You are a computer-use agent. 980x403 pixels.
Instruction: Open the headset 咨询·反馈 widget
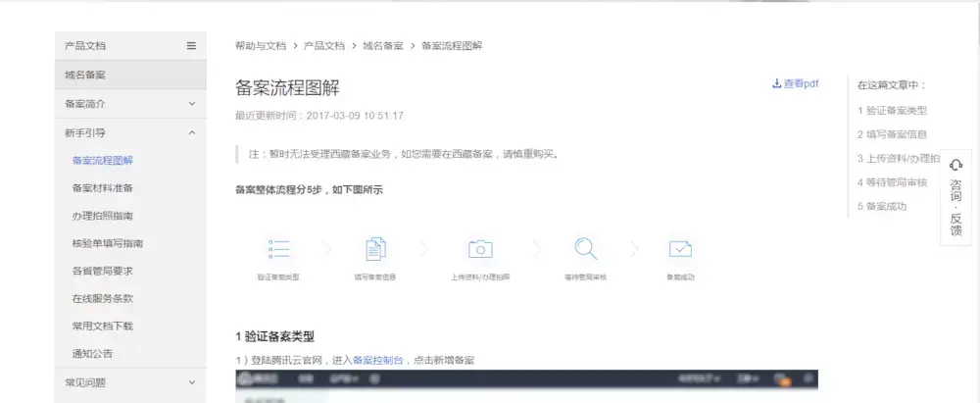956,198
